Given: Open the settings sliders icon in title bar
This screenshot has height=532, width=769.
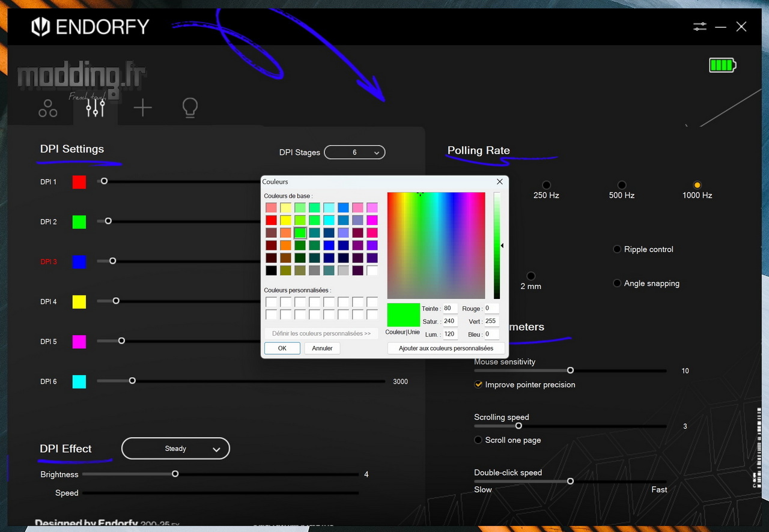Looking at the screenshot, I should [700, 26].
